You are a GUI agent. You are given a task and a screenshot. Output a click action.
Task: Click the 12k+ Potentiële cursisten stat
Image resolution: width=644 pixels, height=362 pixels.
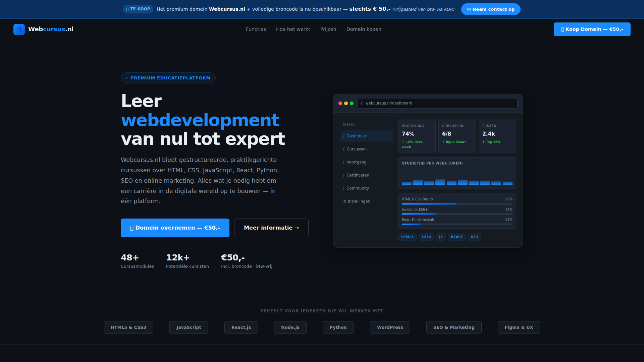187,261
